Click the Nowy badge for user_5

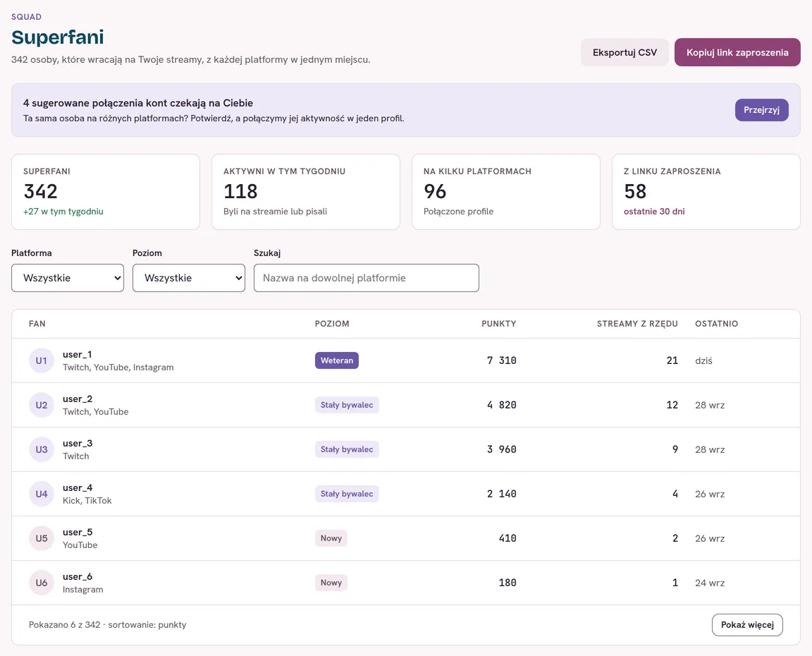coord(331,538)
